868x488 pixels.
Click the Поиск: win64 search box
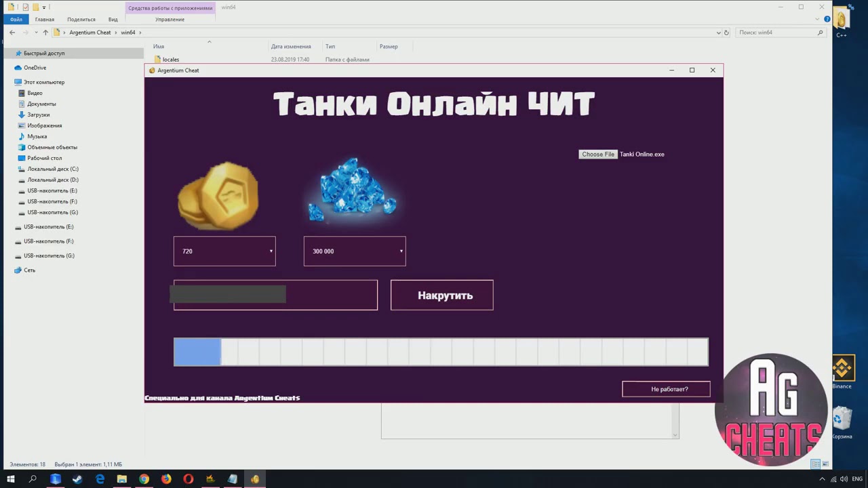coord(780,33)
